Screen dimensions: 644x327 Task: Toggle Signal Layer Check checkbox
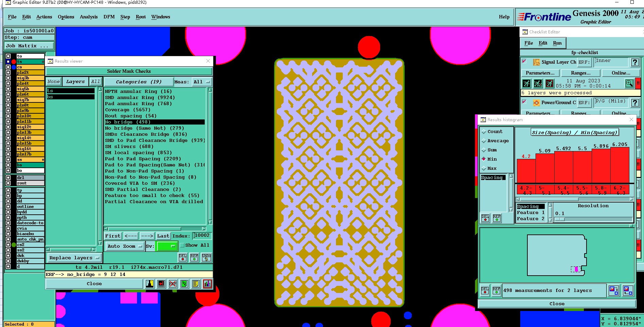pyautogui.click(x=524, y=61)
